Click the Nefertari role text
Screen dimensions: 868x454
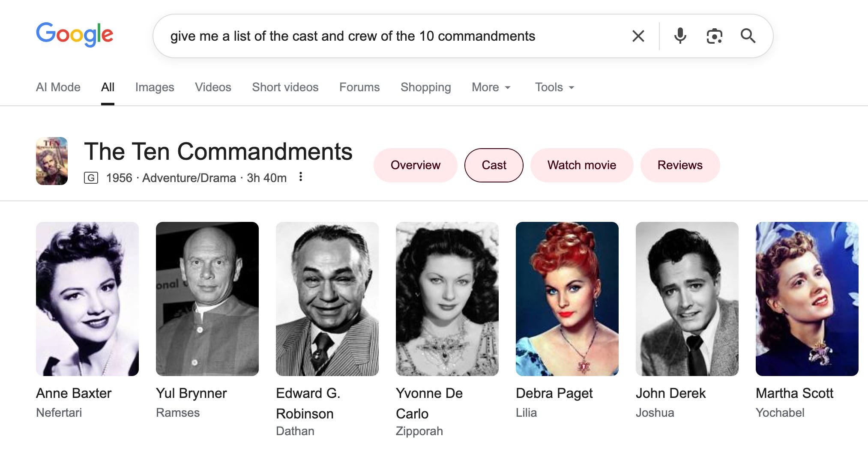59,413
